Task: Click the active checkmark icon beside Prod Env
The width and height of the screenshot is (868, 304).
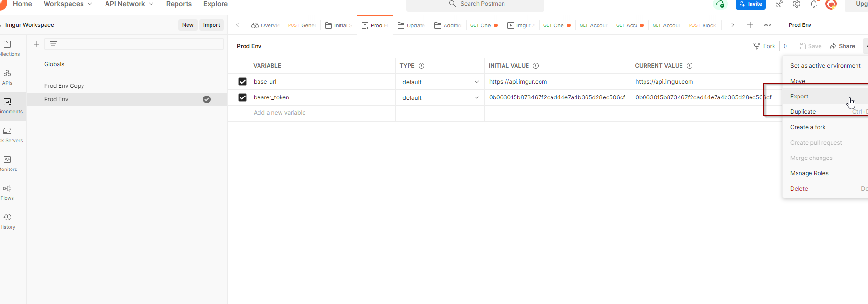Action: tap(207, 99)
